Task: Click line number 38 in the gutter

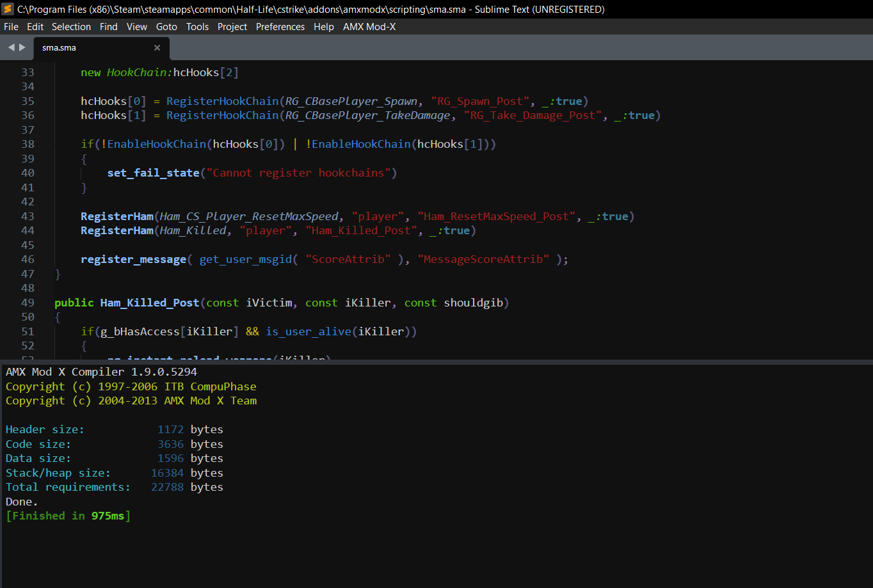Action: [x=28, y=144]
